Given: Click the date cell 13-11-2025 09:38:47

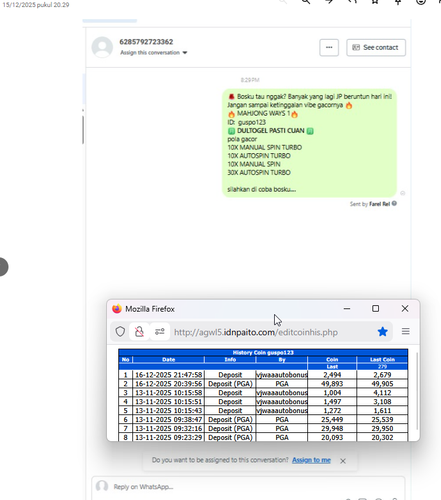Looking at the screenshot, I should [169, 420].
